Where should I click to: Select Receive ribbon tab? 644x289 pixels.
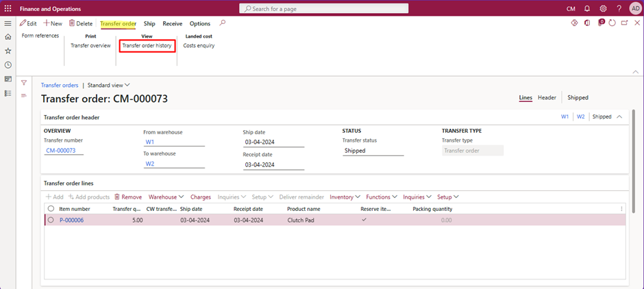coord(173,23)
